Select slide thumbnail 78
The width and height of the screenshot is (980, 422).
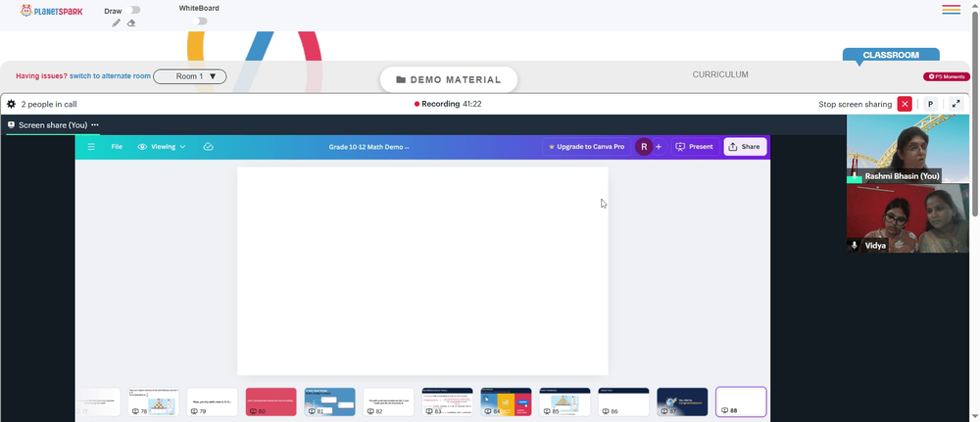pos(153,402)
